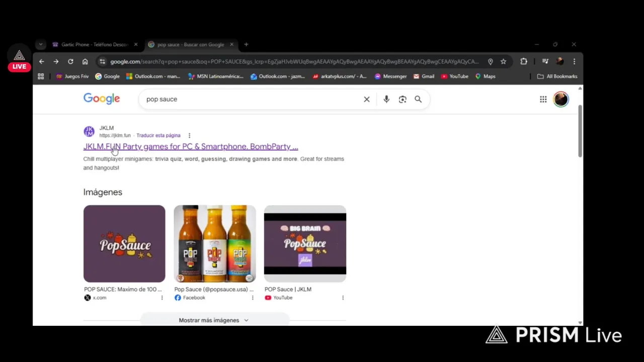Screen dimensions: 644x362
Task: Open the YouTube bookmark
Action: pyautogui.click(x=454, y=76)
